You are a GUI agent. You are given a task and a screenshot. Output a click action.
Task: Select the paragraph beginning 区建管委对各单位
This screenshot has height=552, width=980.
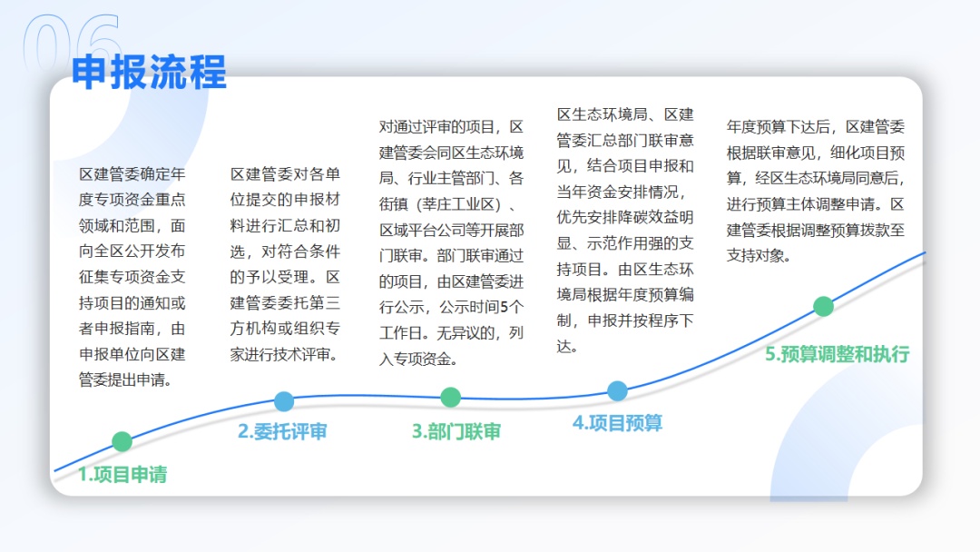tap(285, 263)
